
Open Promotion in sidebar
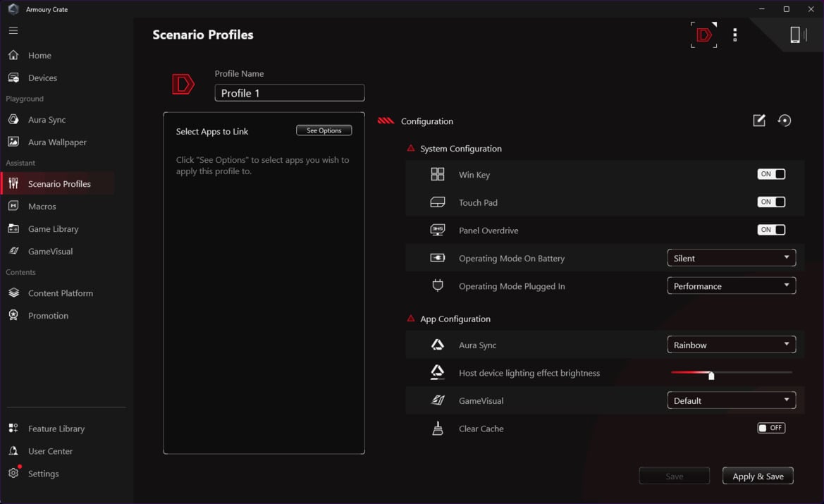[x=48, y=315]
